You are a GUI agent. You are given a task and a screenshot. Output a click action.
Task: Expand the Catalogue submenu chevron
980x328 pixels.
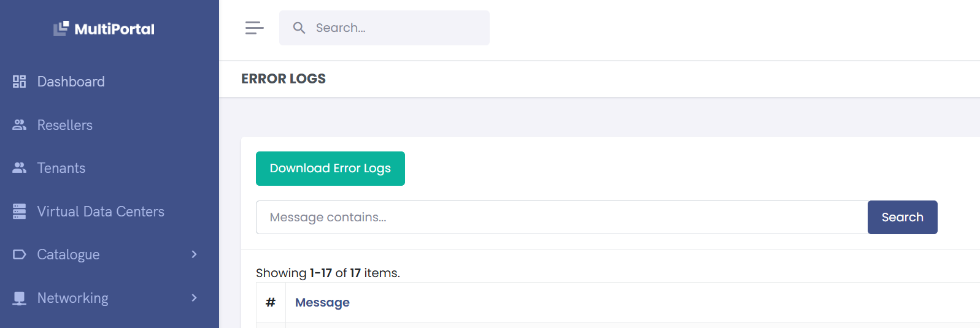194,254
